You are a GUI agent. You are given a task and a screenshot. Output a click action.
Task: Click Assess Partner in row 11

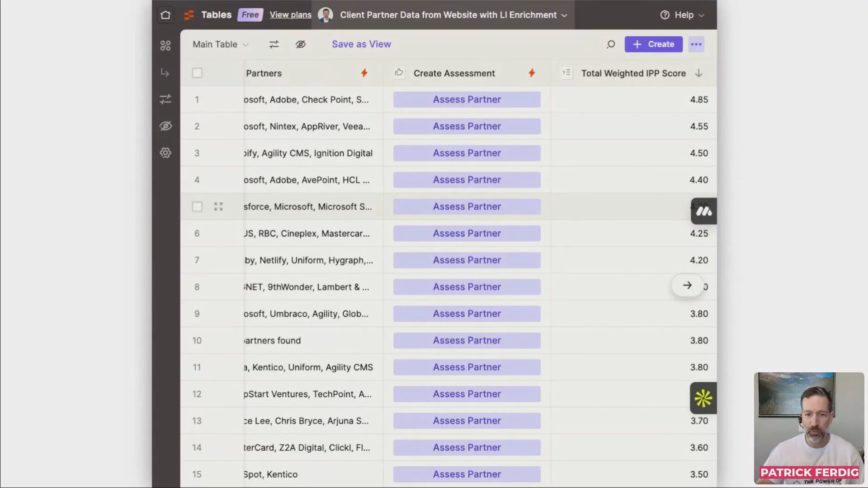467,367
